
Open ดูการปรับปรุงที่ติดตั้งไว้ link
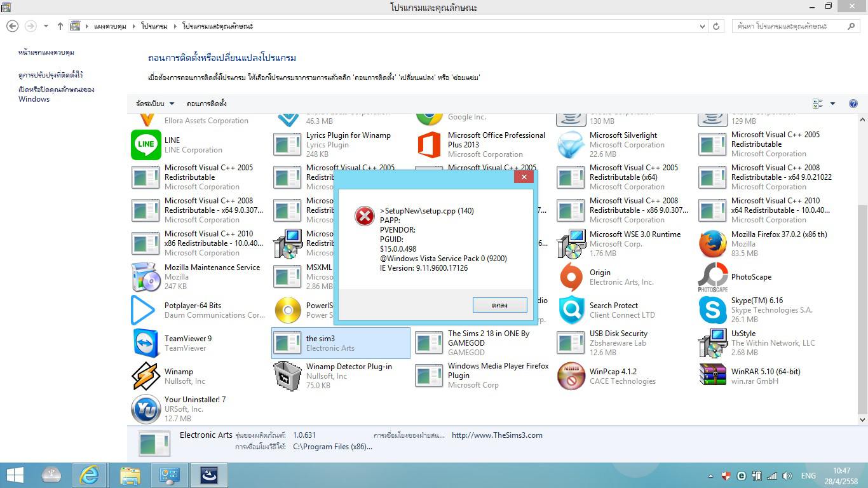(x=51, y=75)
